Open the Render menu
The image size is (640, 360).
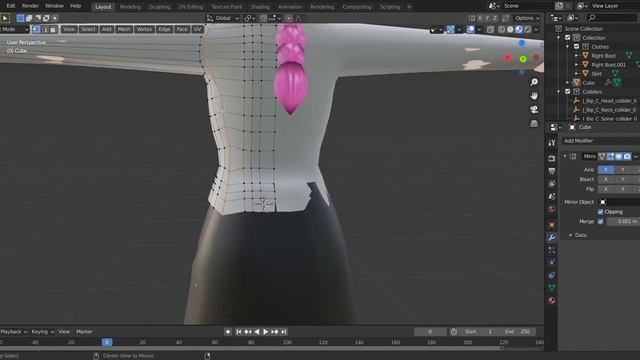pyautogui.click(x=30, y=6)
